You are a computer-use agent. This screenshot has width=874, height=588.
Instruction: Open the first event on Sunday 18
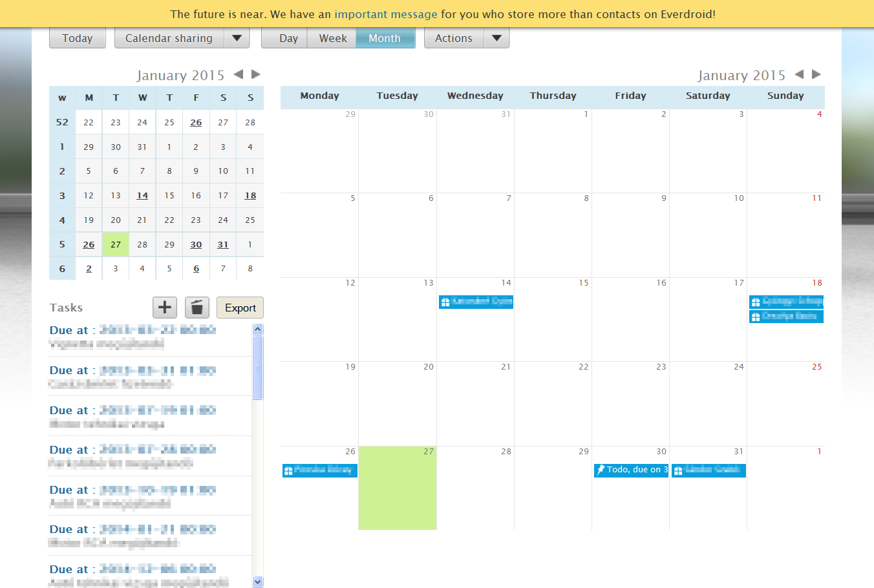786,302
